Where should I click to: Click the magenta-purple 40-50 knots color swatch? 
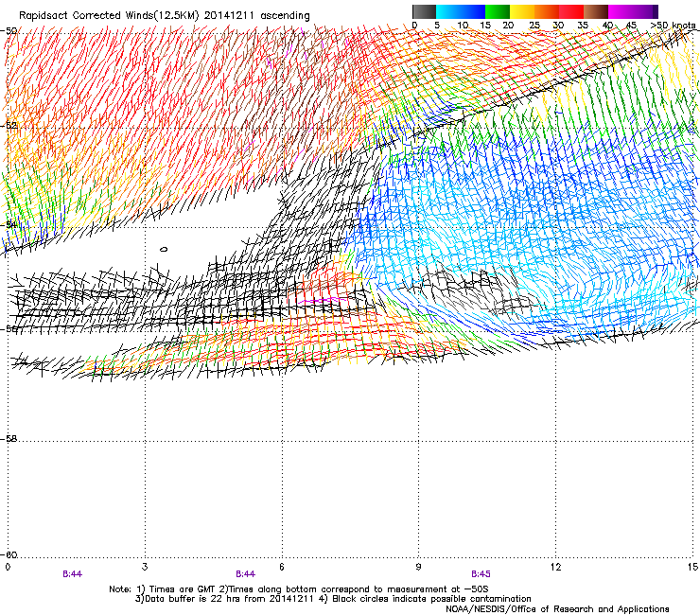pyautogui.click(x=633, y=11)
